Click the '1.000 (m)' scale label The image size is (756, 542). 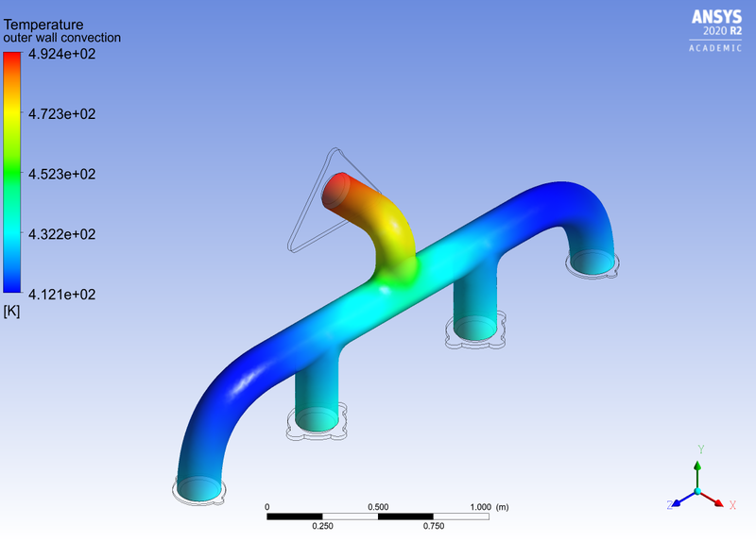pyautogui.click(x=490, y=507)
